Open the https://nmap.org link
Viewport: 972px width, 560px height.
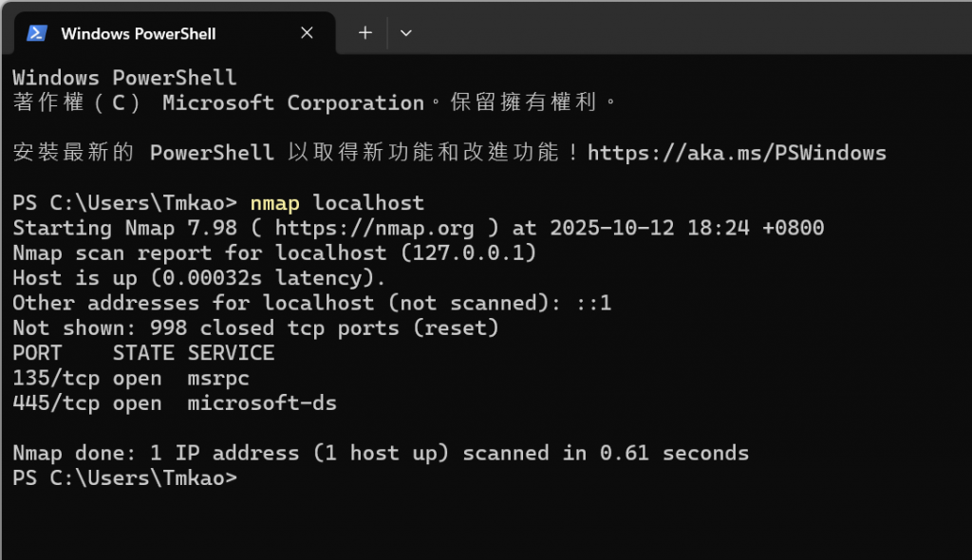(x=374, y=228)
